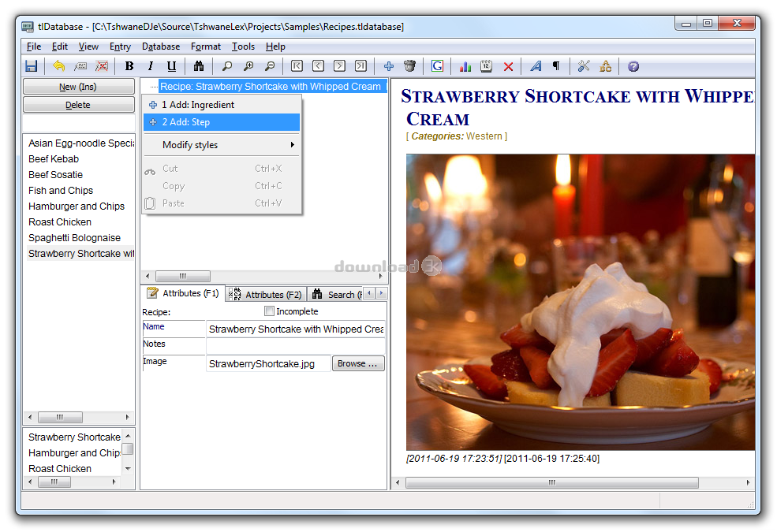Click the trash can delete icon

409,66
